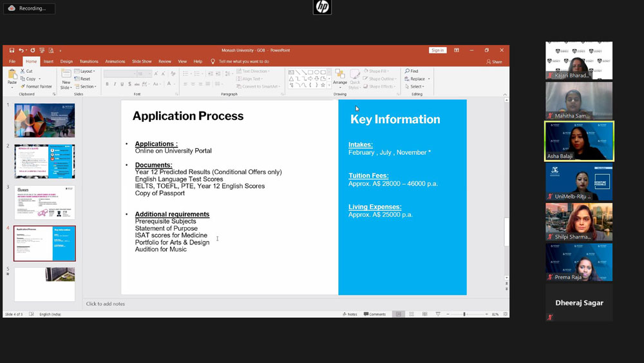This screenshot has width=644, height=363.
Task: Switch to the Insert tab
Action: click(x=48, y=61)
